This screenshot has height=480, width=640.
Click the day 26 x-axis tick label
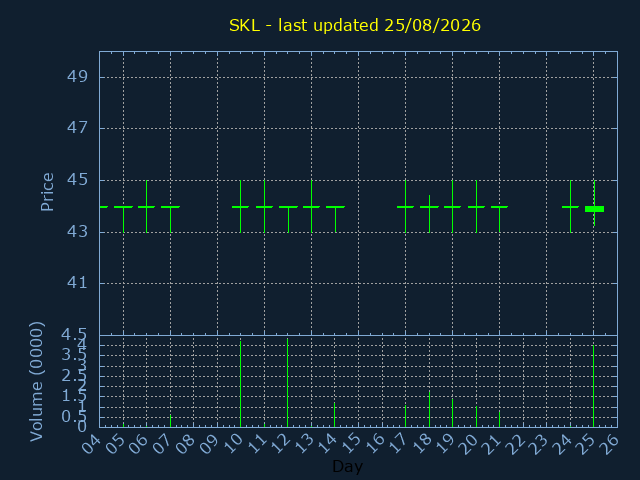pyautogui.click(x=610, y=443)
